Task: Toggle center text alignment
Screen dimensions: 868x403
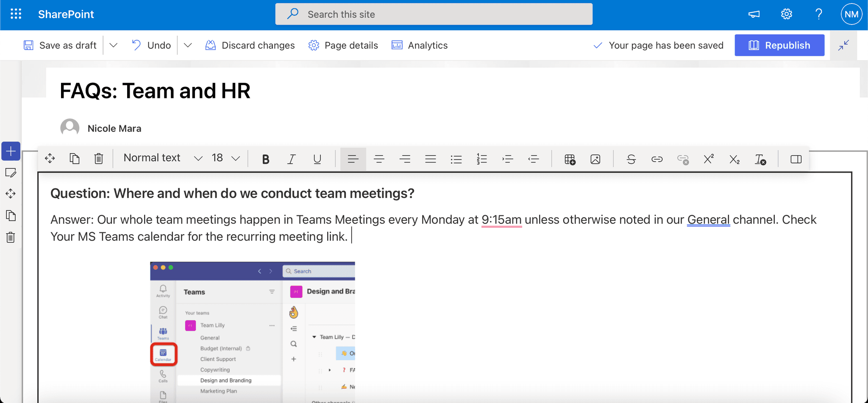Action: point(379,159)
